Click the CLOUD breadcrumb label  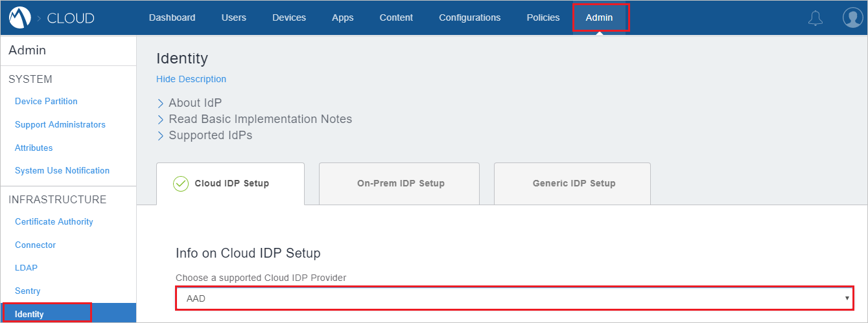coord(71,18)
